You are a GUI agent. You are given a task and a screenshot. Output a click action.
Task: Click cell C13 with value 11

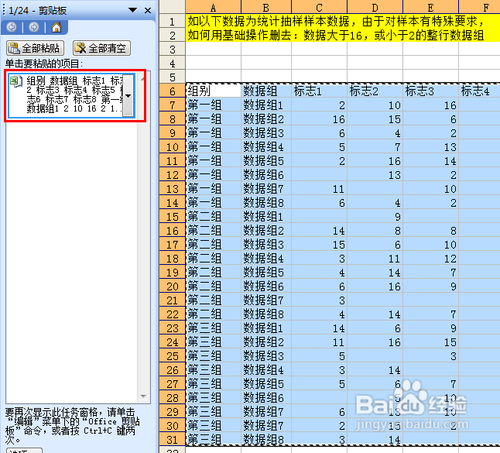[x=319, y=189]
